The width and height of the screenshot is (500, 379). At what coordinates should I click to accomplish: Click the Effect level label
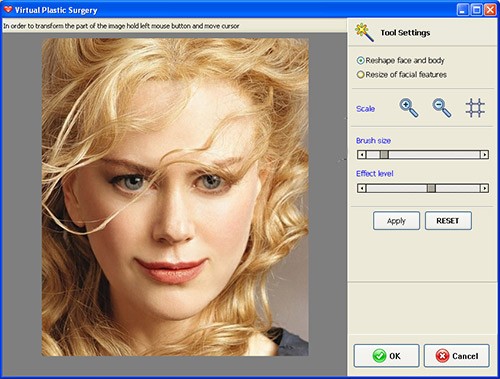click(375, 173)
